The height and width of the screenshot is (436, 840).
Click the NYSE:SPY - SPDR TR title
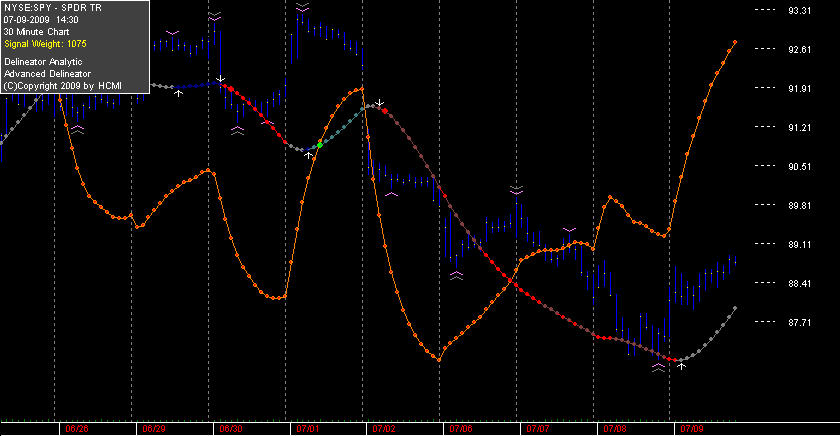[52, 8]
